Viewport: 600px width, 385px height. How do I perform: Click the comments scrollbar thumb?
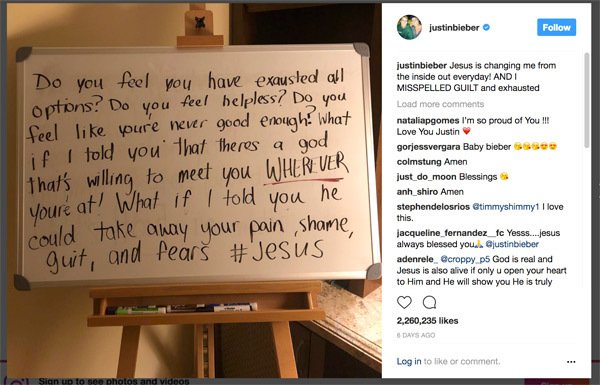(x=586, y=100)
